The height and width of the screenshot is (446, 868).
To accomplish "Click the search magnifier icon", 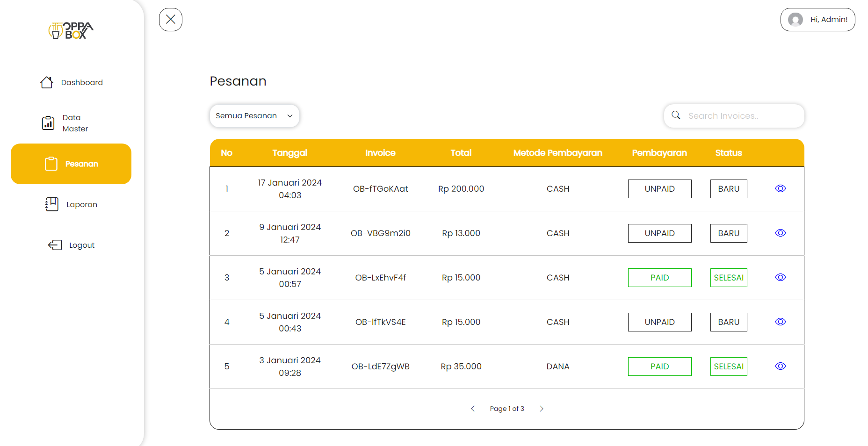I will coord(676,115).
